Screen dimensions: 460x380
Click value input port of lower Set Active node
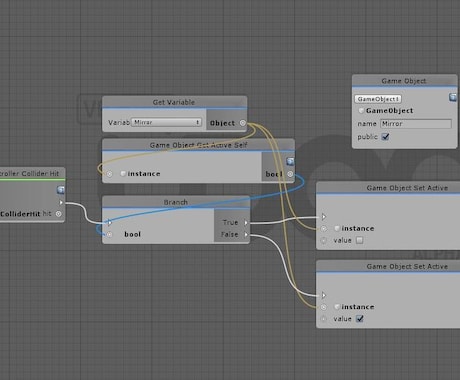[x=323, y=319]
